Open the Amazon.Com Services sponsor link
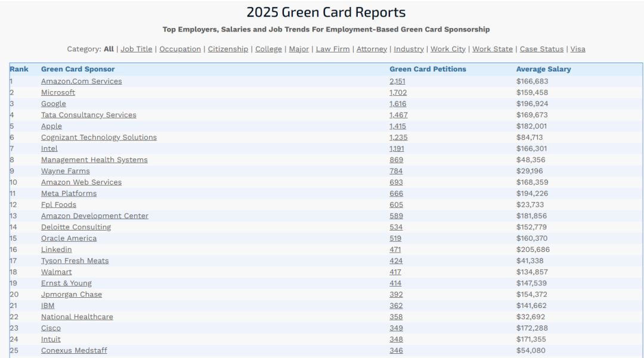This screenshot has width=644, height=358. coord(81,81)
